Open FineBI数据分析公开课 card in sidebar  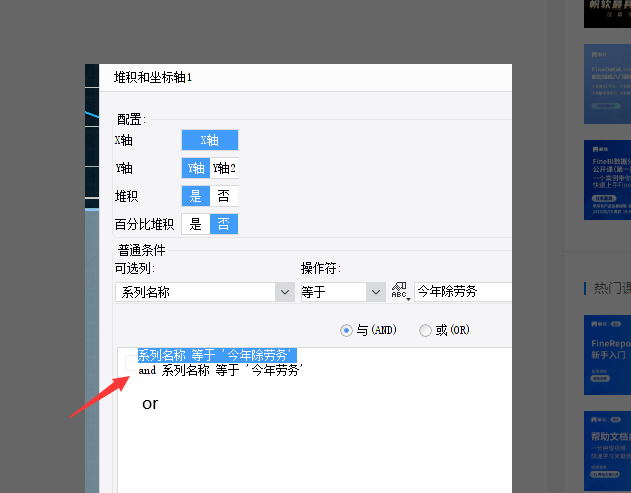pos(607,180)
